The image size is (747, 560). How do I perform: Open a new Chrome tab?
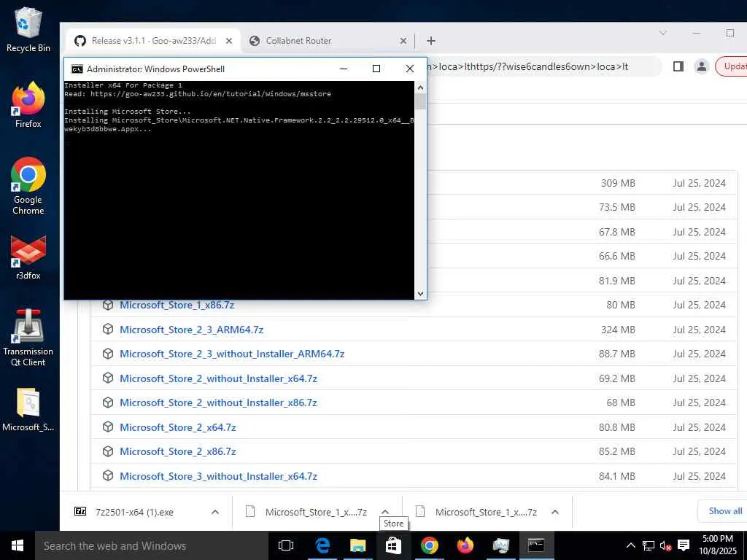431,41
